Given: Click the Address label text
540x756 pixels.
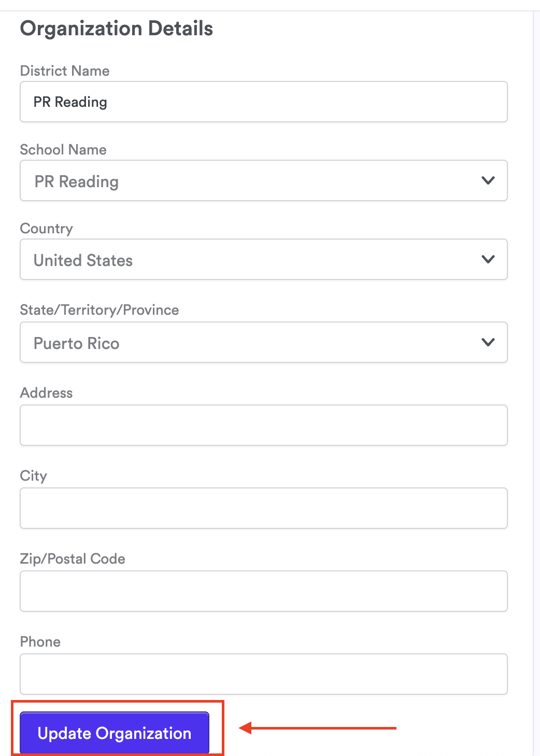Looking at the screenshot, I should click(47, 393).
